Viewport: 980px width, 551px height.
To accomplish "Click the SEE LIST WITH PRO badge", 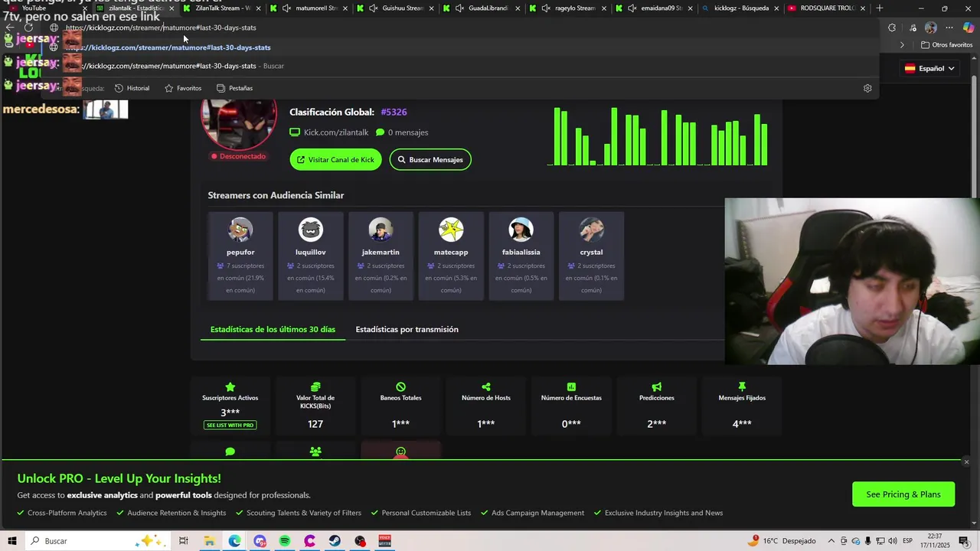I will (x=230, y=425).
